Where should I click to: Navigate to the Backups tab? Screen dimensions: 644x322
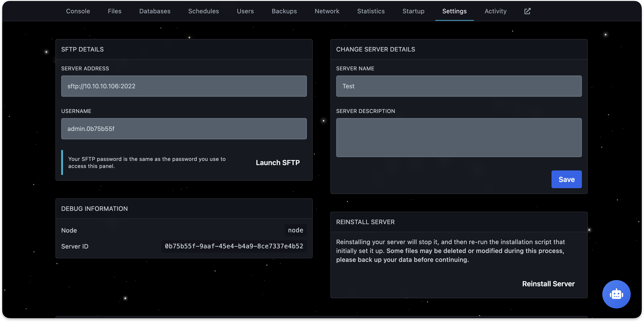[284, 11]
